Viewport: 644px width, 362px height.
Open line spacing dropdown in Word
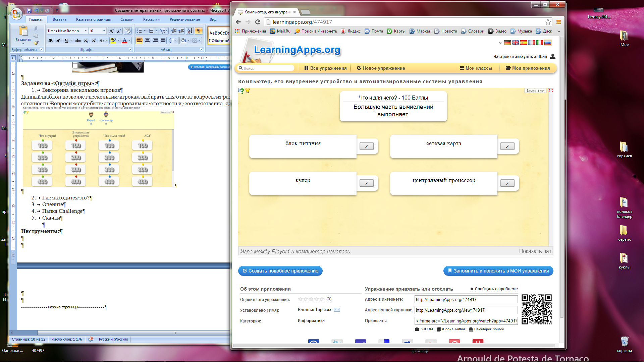pos(173,41)
